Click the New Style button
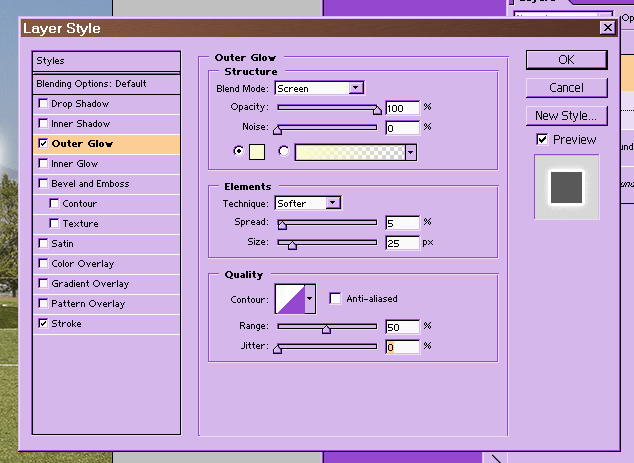The width and height of the screenshot is (634, 463). click(x=566, y=115)
